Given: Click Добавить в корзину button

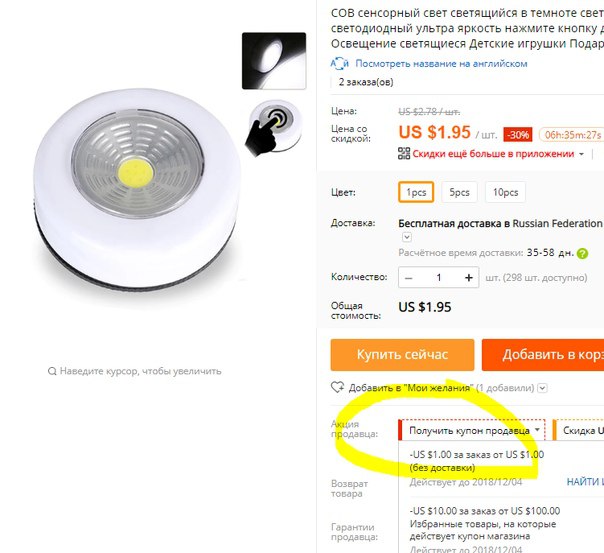Looking at the screenshot, I should pos(543,355).
